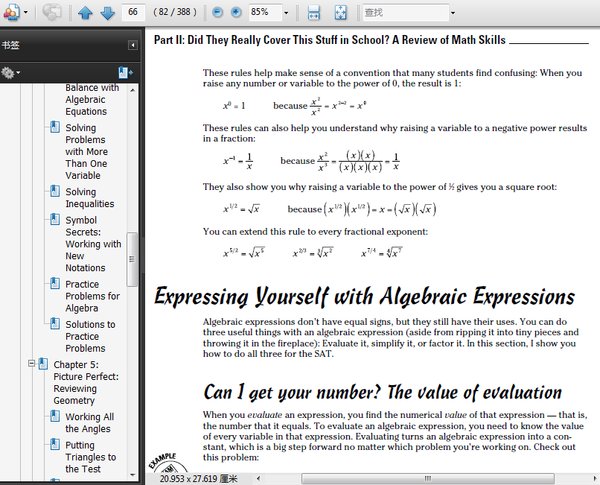Go to previous page with the up arrow
Screen dimensions: 600x485
pos(85,13)
